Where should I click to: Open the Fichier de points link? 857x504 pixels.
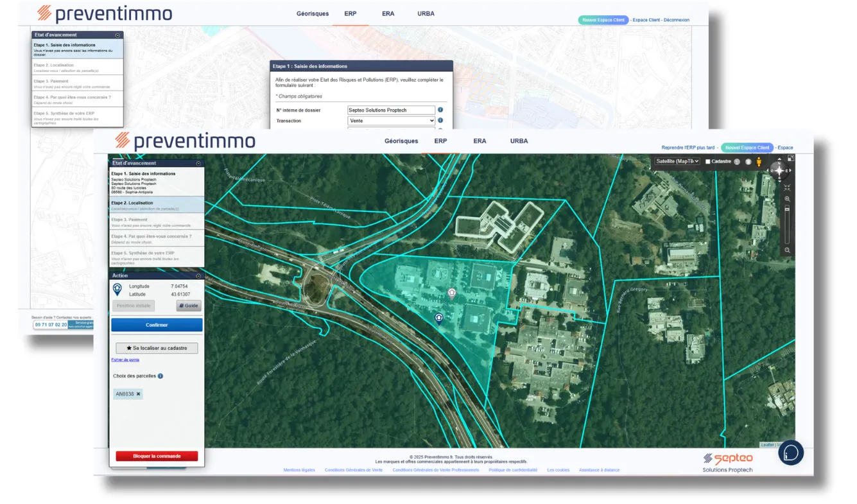pos(125,360)
